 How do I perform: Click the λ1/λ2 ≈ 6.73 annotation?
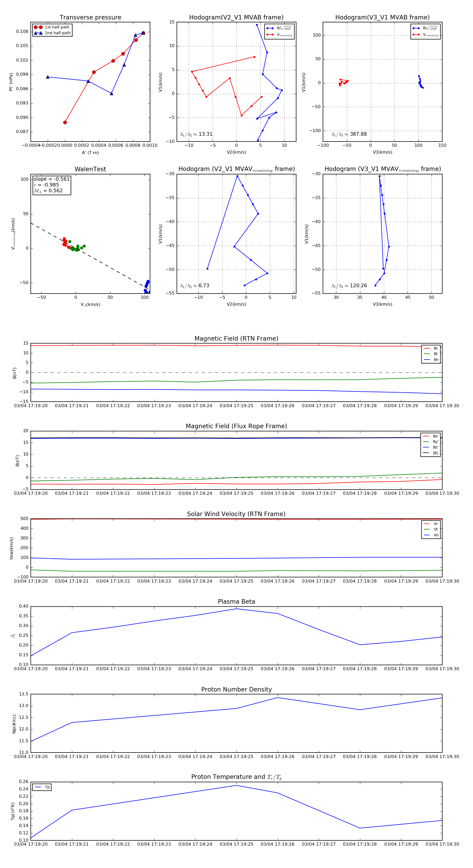coord(194,286)
